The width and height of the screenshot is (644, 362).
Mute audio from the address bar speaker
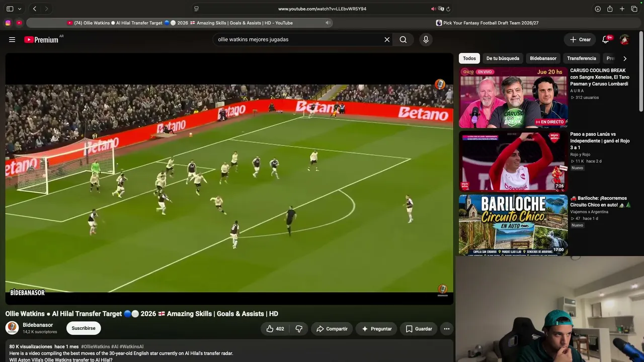pos(433,9)
